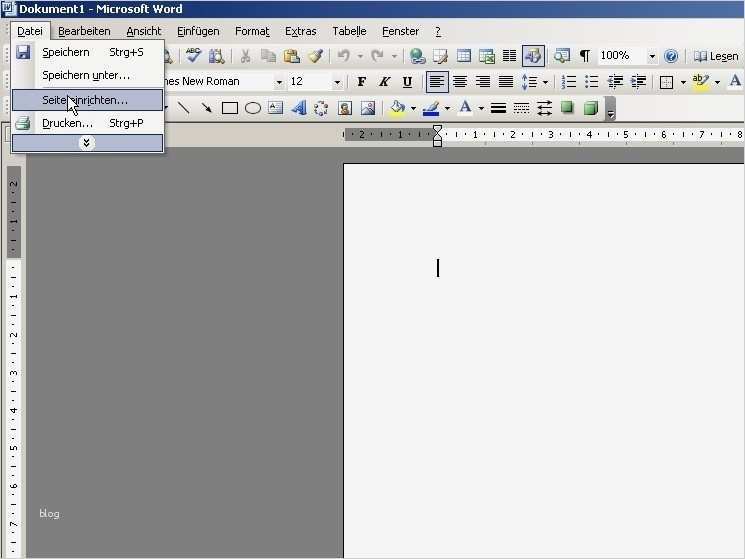Open Microsoft Word help icon
This screenshot has width=745, height=559.
671,56
